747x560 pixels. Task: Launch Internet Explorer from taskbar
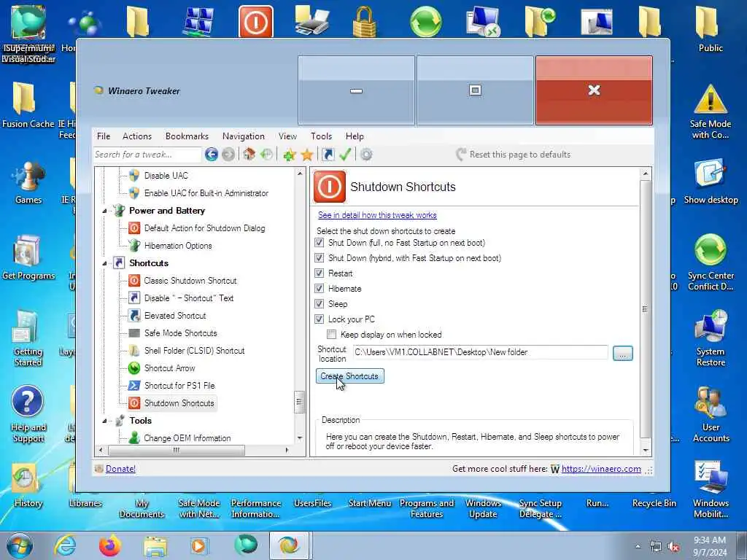point(65,545)
